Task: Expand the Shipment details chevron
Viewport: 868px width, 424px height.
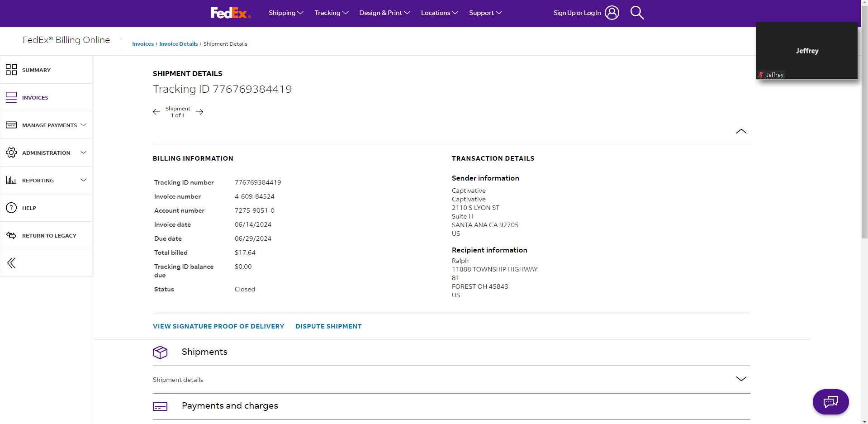Action: click(741, 379)
